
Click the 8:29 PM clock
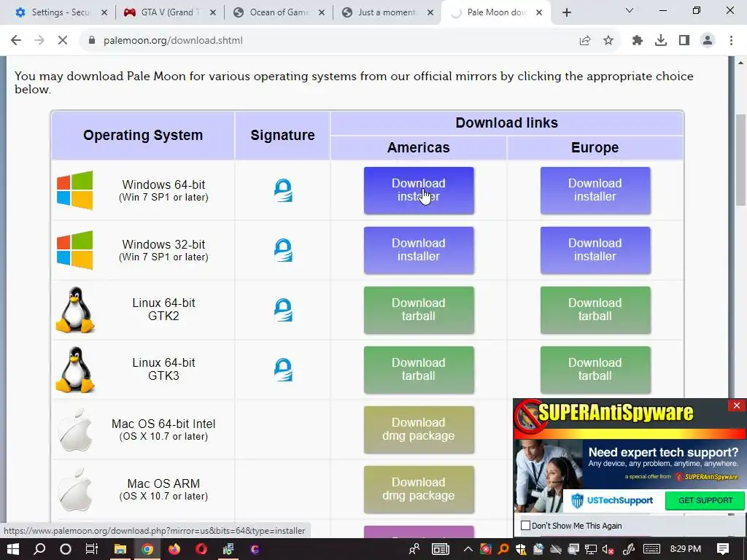[686, 549]
